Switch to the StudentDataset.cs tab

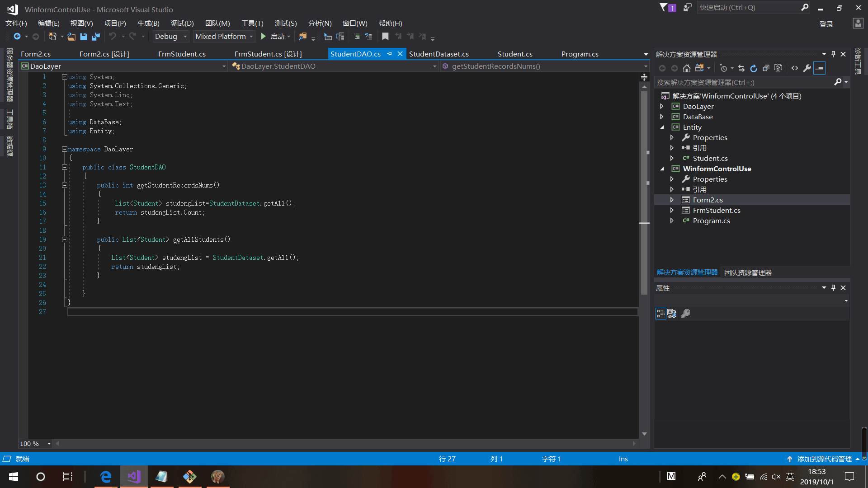(x=439, y=54)
